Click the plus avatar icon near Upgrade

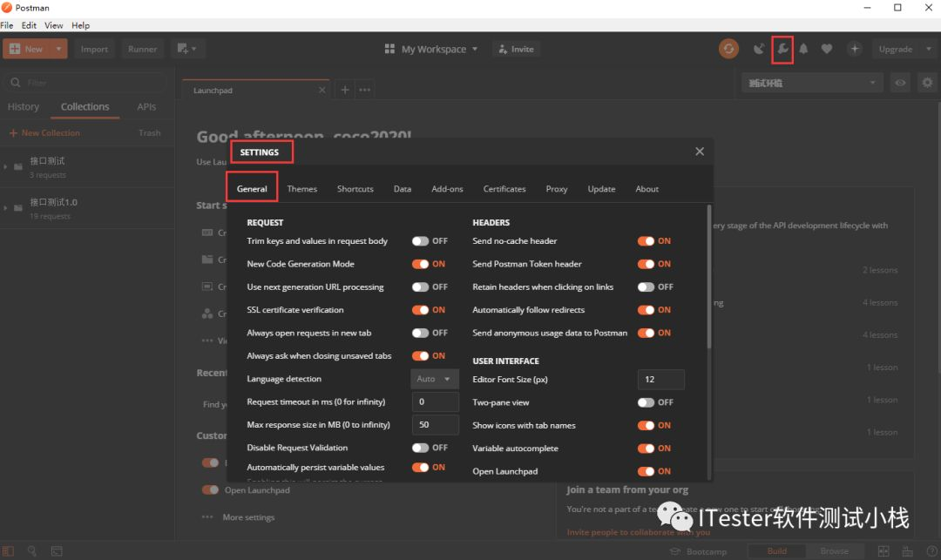[855, 49]
